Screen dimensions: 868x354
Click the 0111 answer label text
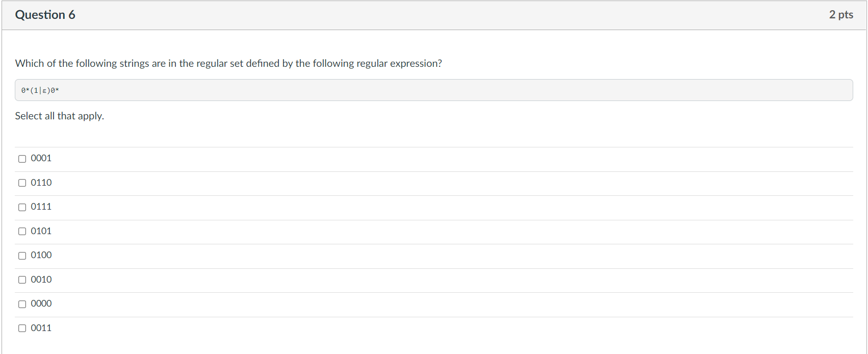(41, 207)
